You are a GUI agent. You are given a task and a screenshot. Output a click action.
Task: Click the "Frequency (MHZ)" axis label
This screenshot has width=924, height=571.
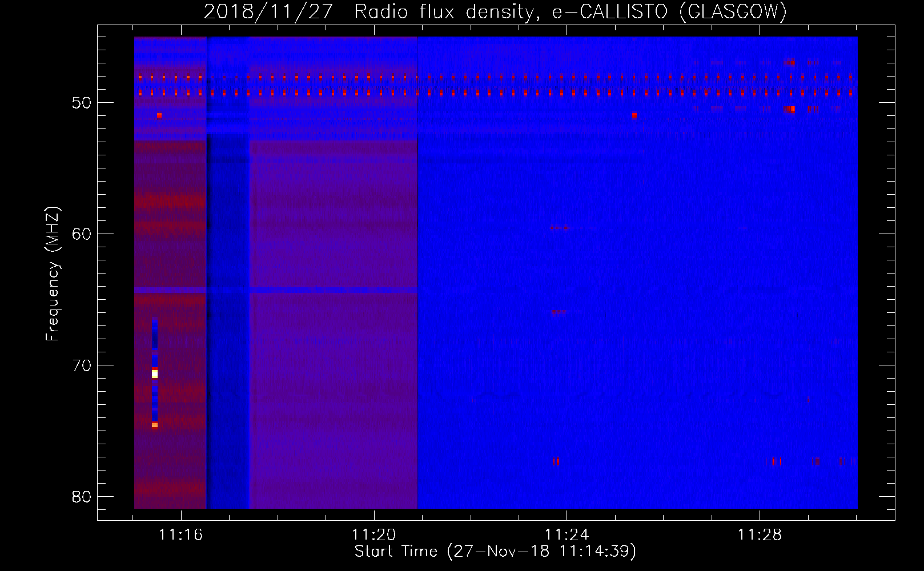click(x=53, y=274)
